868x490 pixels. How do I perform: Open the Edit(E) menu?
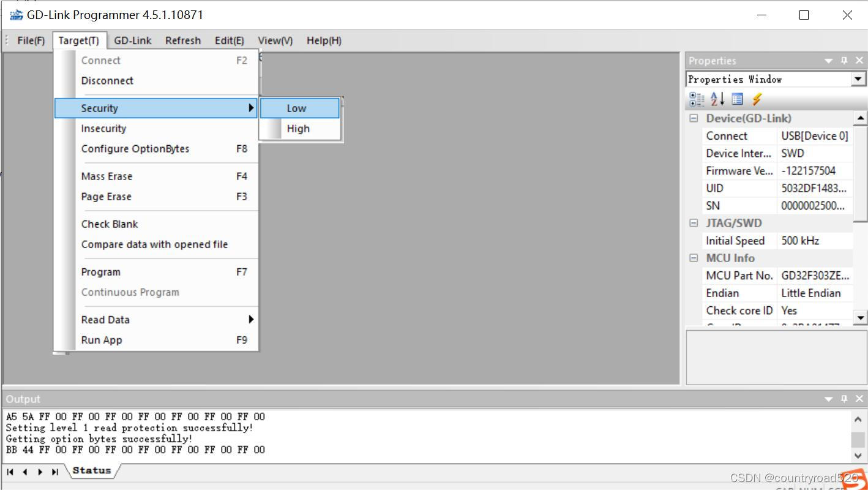(x=230, y=40)
